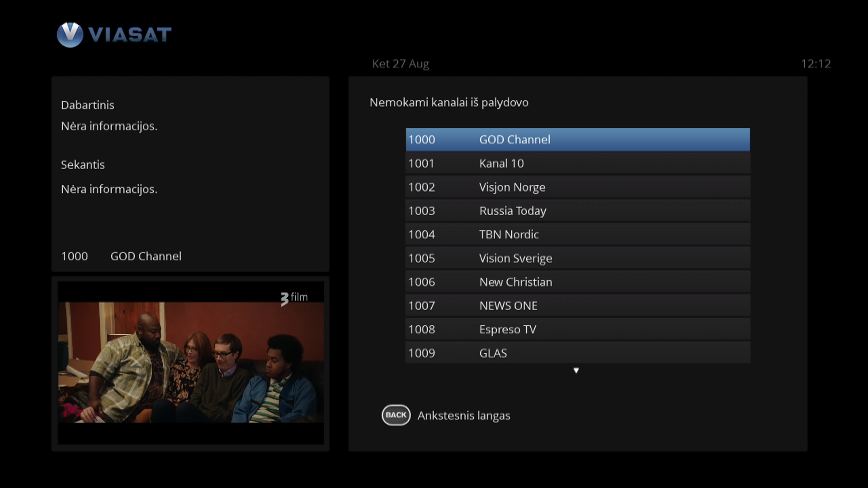Viewport: 868px width, 488px height.
Task: Select channel 1008 Espreso TV
Action: click(578, 329)
